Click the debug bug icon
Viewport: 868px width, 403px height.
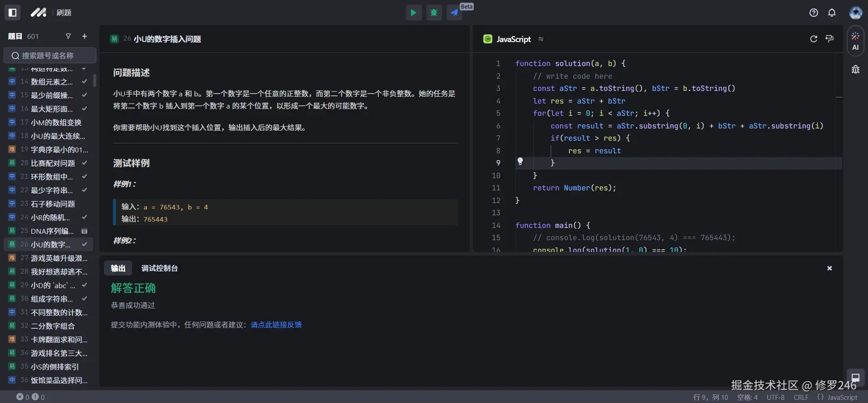(x=434, y=13)
